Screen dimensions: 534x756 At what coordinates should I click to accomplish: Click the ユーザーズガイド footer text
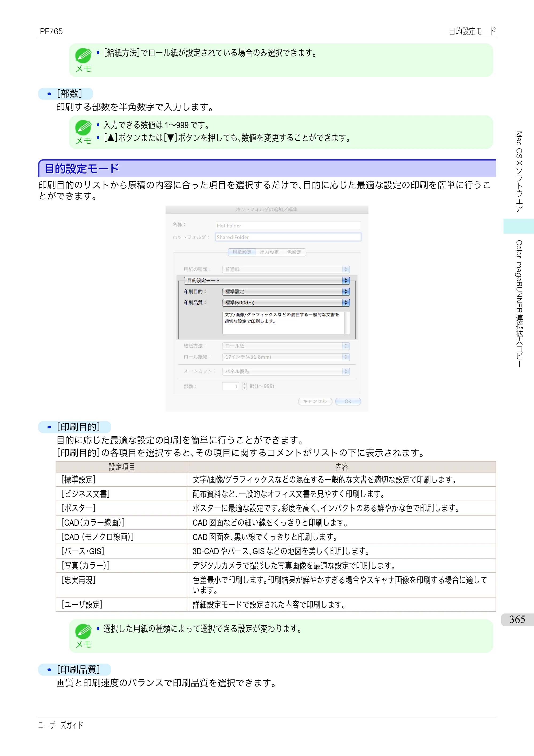pos(61,725)
